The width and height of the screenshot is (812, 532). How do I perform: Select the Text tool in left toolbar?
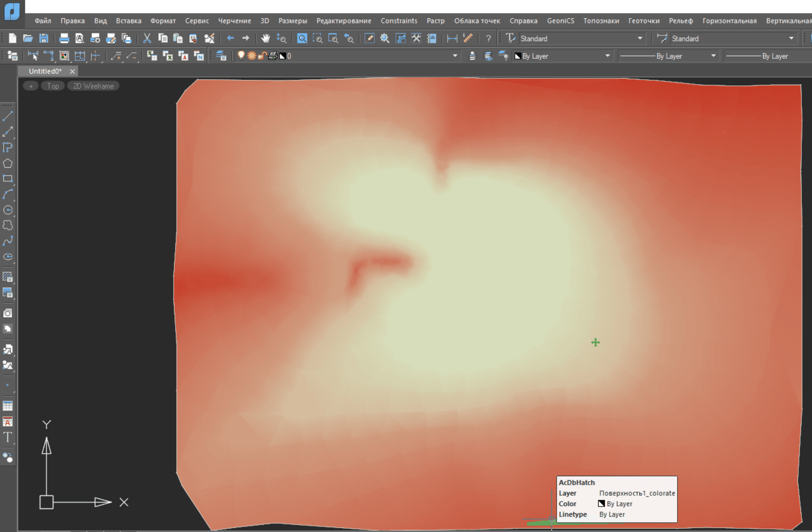[8, 438]
